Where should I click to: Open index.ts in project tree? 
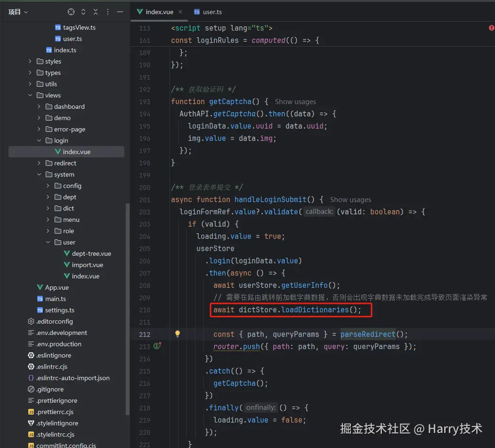click(61, 50)
